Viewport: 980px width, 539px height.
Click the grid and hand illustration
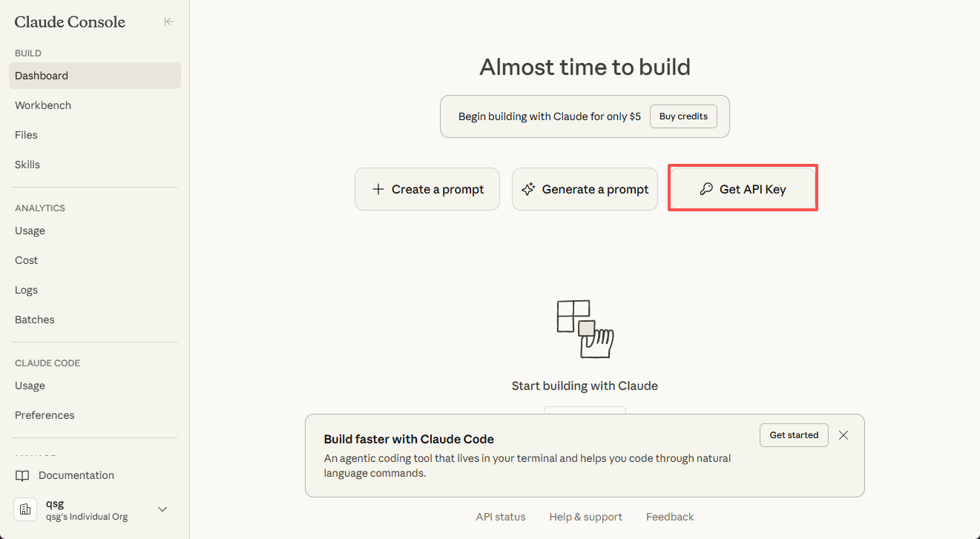585,328
